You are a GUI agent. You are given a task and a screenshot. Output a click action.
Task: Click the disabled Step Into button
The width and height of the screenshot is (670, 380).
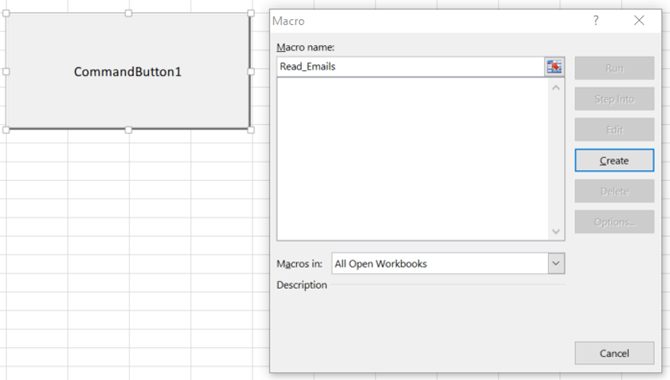(x=614, y=99)
